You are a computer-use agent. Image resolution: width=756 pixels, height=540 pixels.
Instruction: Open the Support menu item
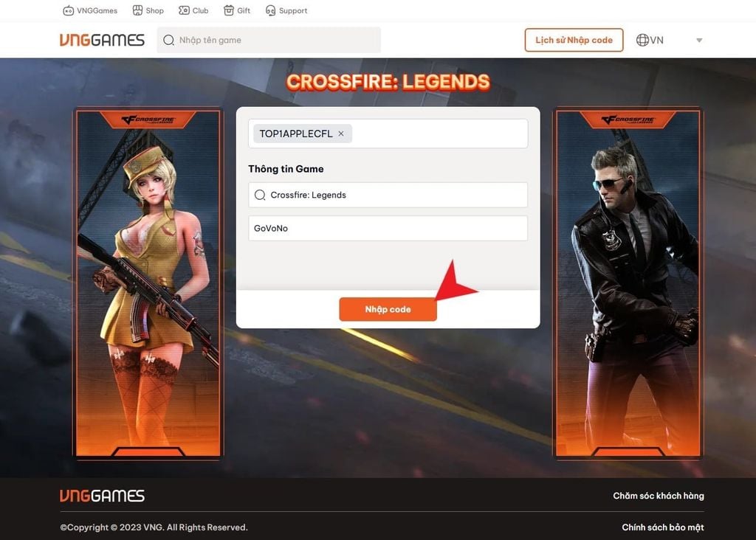(x=286, y=10)
